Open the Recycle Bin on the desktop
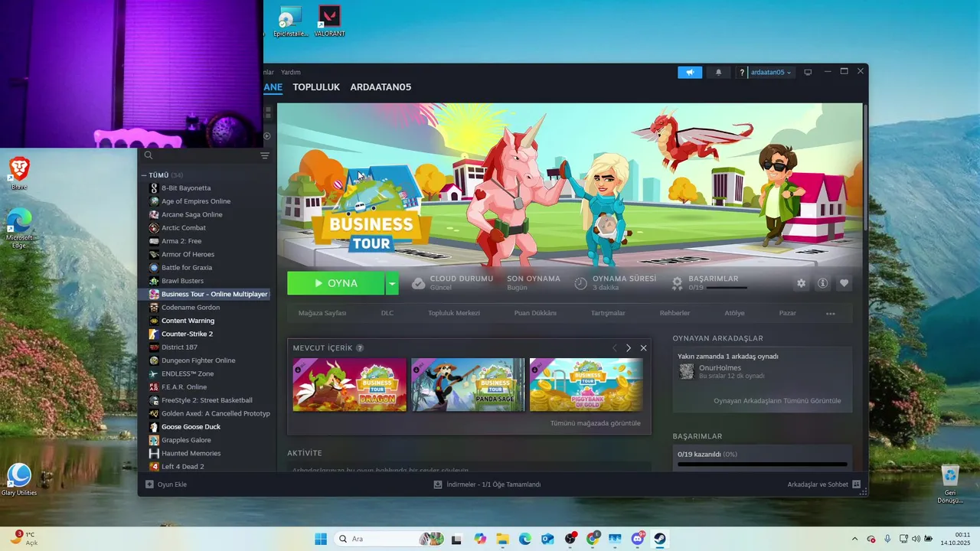Image resolution: width=980 pixels, height=551 pixels. click(949, 484)
